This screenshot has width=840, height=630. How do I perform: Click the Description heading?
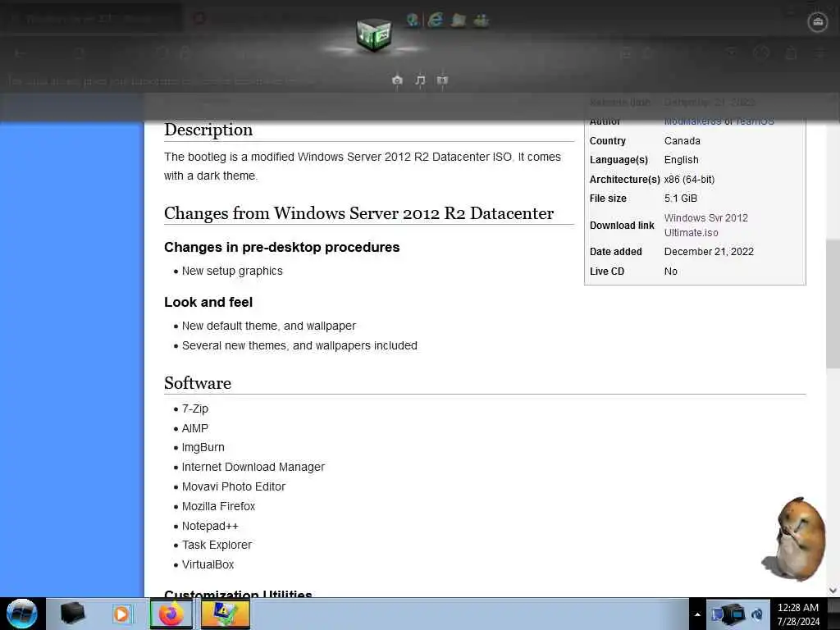208,130
